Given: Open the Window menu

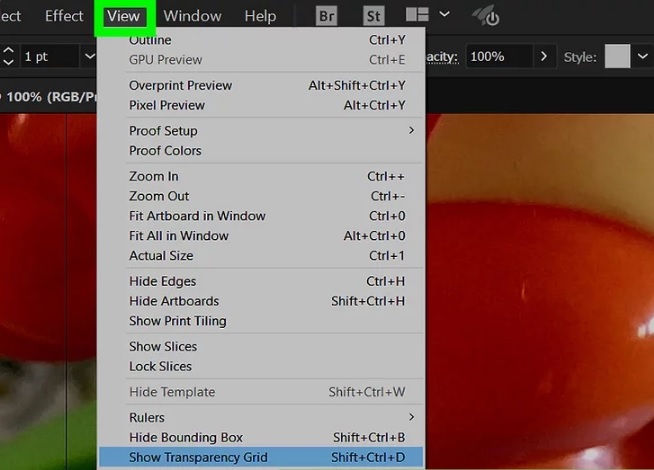Looking at the screenshot, I should click(192, 16).
